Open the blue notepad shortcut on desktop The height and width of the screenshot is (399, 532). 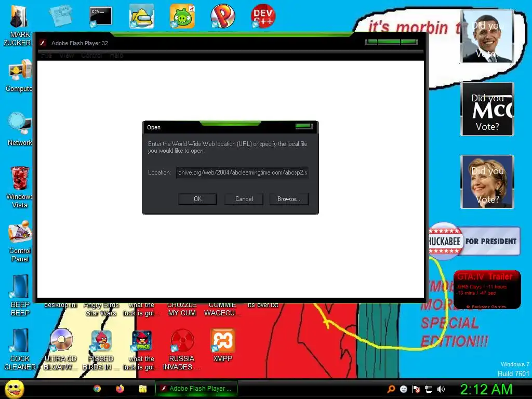pyautogui.click(x=60, y=16)
